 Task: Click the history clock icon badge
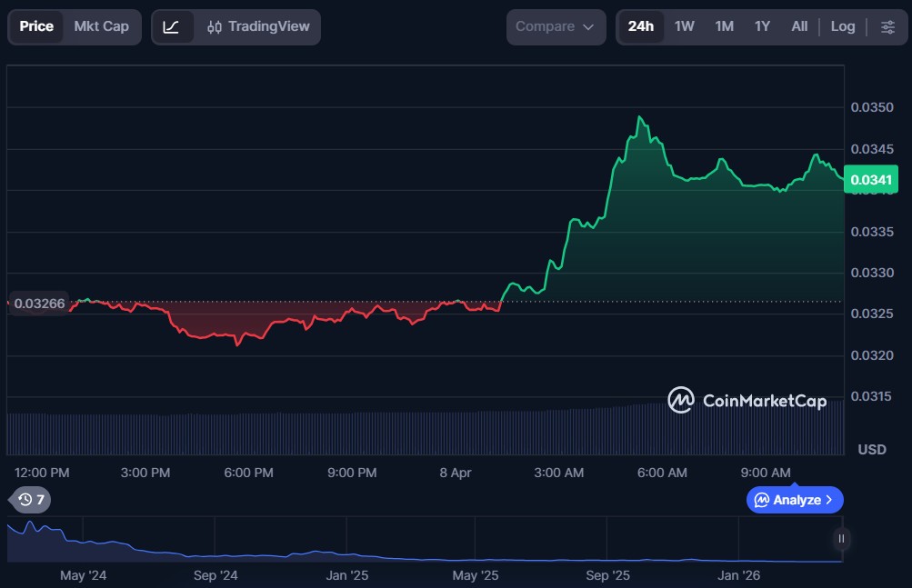pyautogui.click(x=31, y=499)
